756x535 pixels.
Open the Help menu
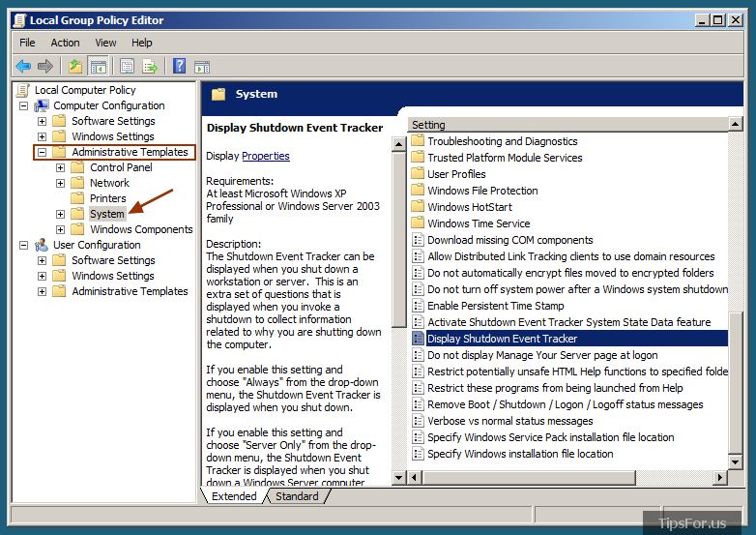(x=142, y=43)
